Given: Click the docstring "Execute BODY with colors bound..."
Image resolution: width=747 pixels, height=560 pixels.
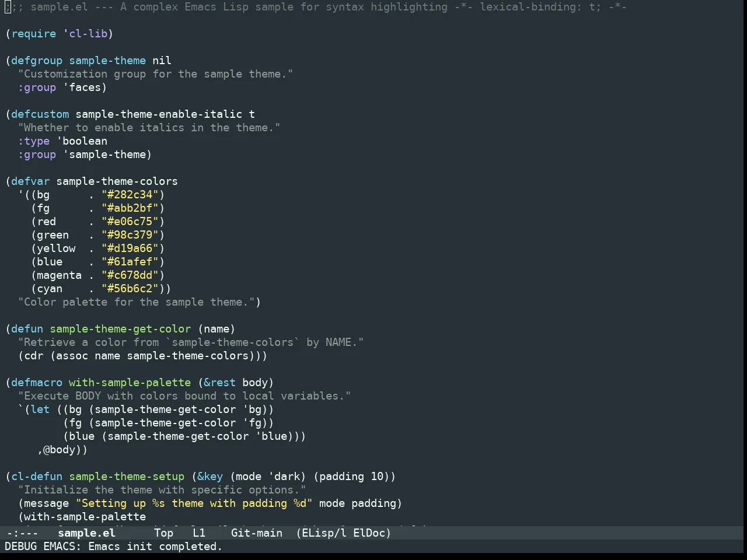Looking at the screenshot, I should [184, 396].
